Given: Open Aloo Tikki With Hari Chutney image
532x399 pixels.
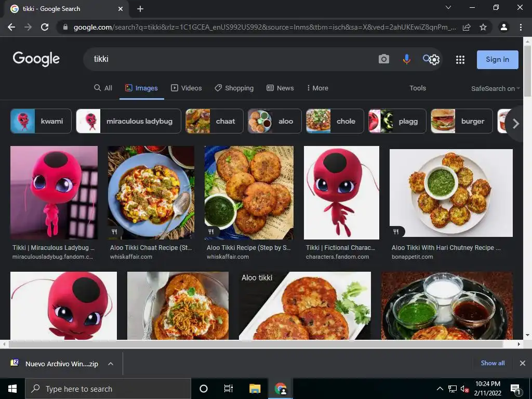Looking at the screenshot, I should tap(451, 193).
